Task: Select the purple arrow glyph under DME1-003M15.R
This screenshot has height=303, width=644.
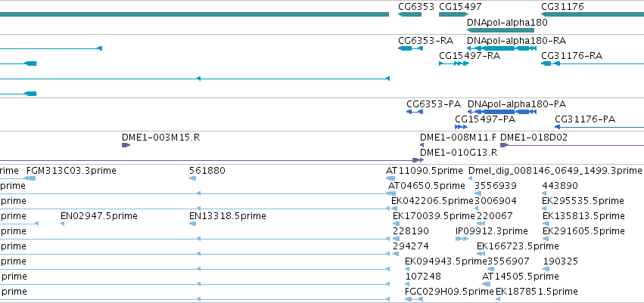Action: click(x=126, y=145)
